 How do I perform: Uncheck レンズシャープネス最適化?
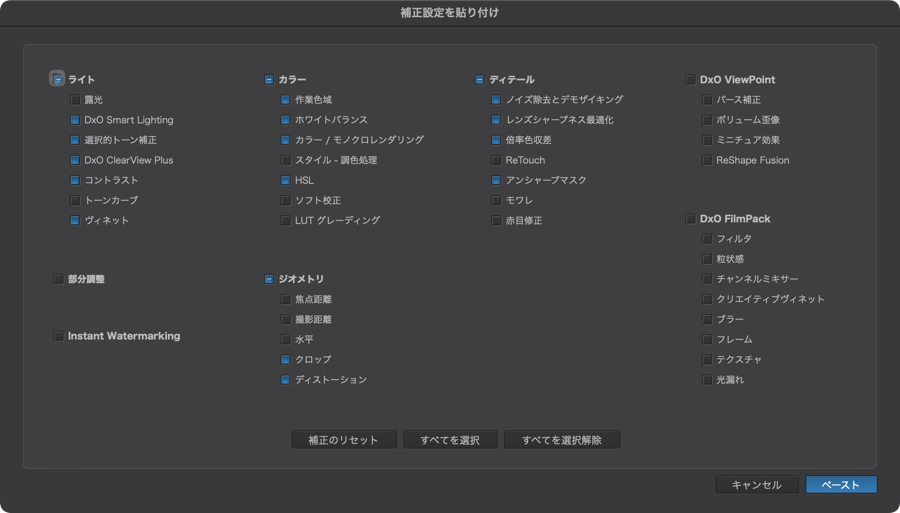pos(496,120)
